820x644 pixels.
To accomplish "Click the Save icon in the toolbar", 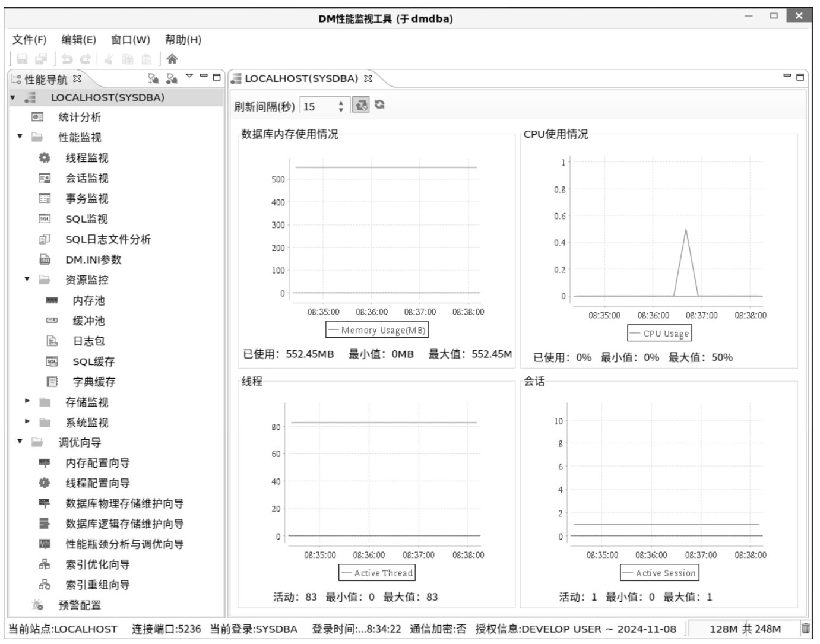I will (23, 59).
